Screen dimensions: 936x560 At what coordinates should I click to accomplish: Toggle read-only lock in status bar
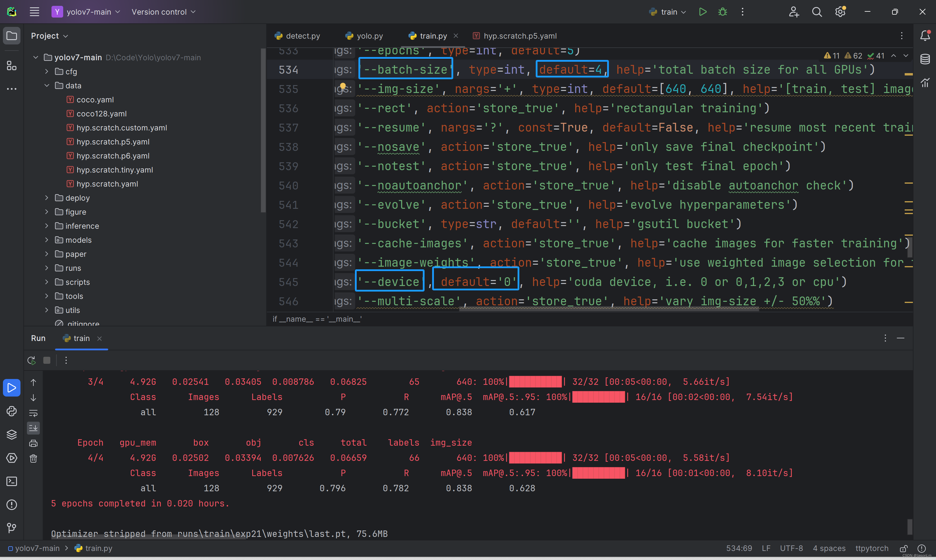904,548
